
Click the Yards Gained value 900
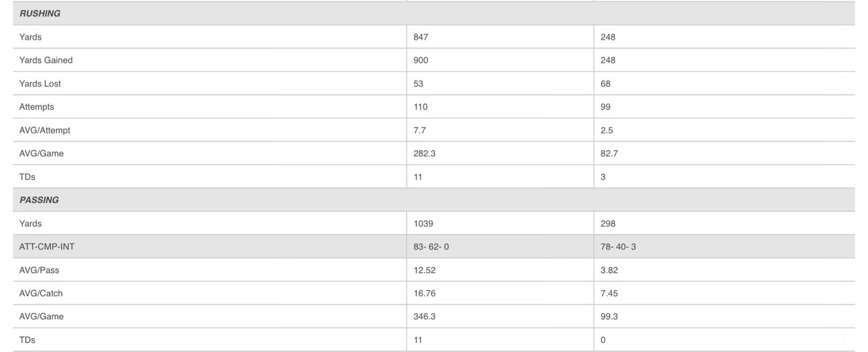click(421, 60)
